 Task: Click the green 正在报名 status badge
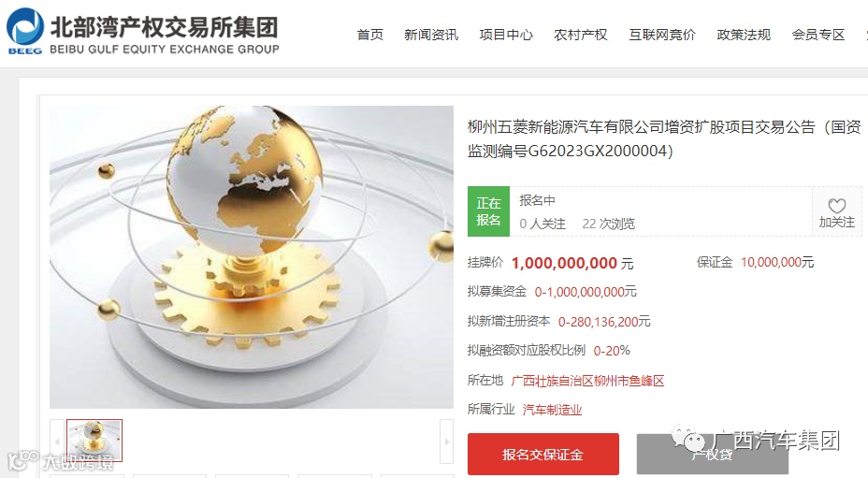tap(488, 211)
